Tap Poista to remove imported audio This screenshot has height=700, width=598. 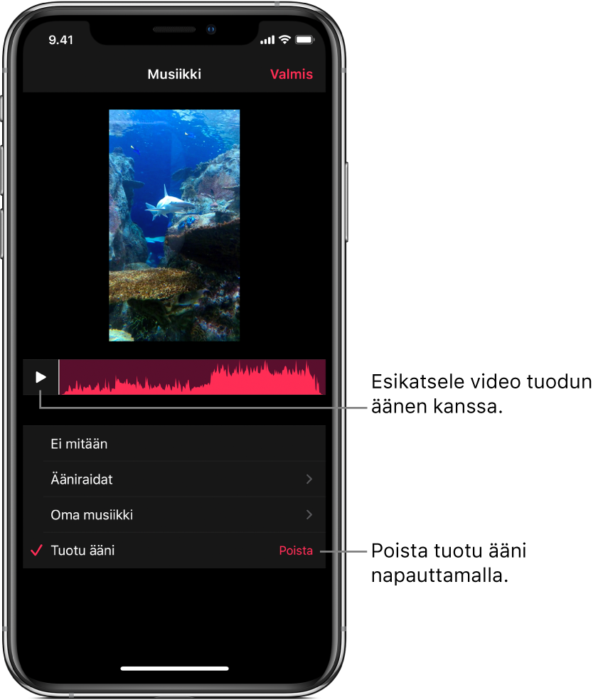coord(296,551)
